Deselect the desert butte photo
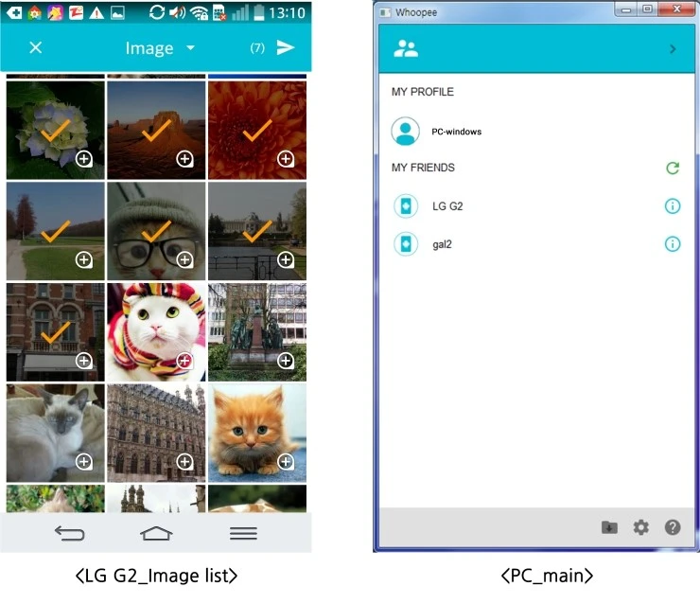The width and height of the screenshot is (700, 604). click(156, 130)
